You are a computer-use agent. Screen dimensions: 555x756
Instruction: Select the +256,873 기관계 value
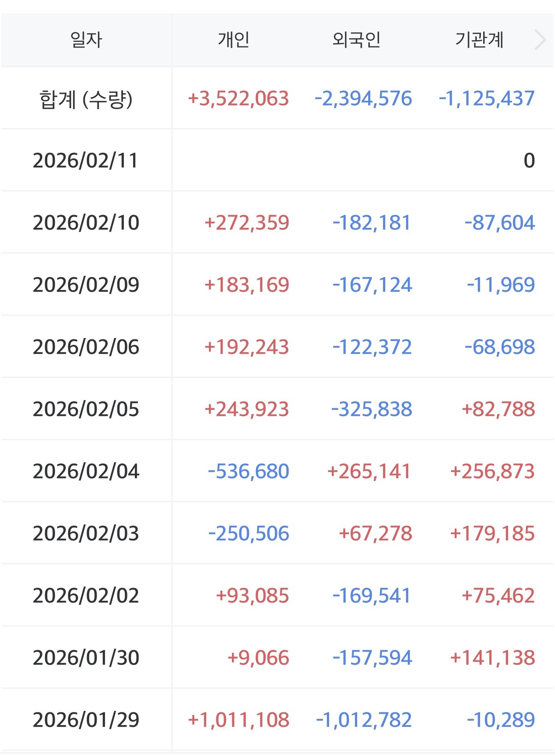tap(492, 471)
